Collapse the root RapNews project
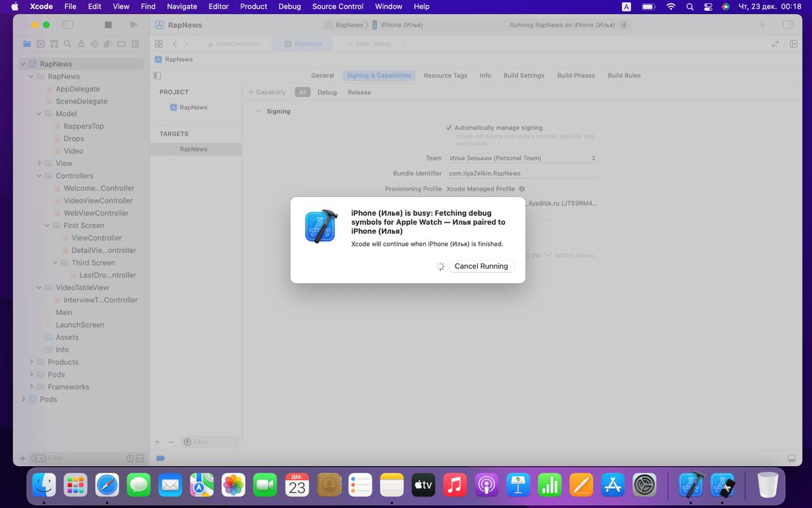The width and height of the screenshot is (812, 508). (23, 64)
